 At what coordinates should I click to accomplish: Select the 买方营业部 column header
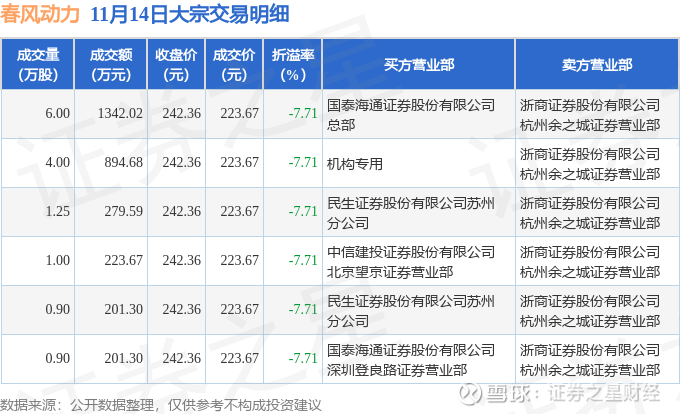tap(418, 65)
